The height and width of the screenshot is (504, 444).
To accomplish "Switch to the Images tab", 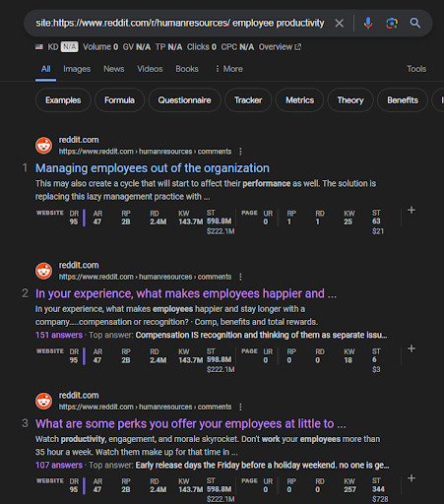I will [77, 69].
